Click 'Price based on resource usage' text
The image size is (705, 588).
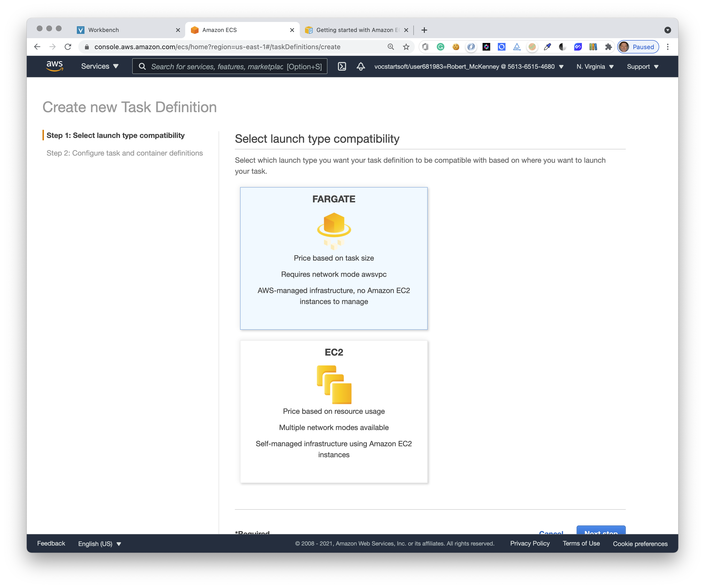tap(334, 411)
